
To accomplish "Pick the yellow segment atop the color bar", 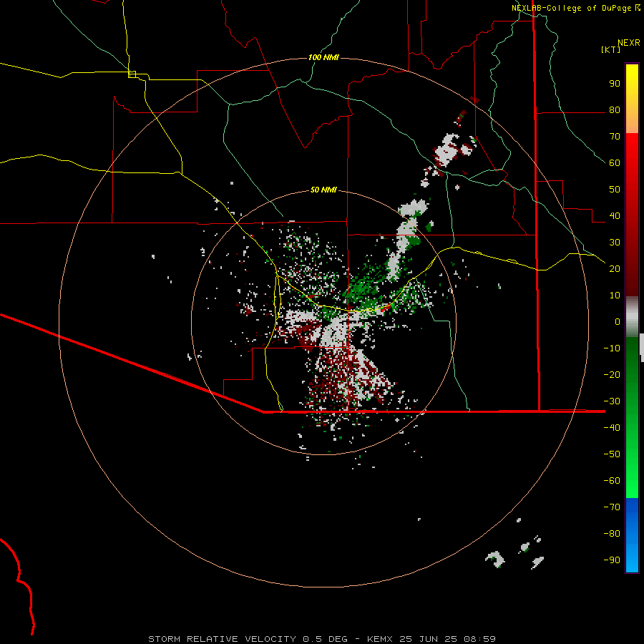I will [x=632, y=99].
